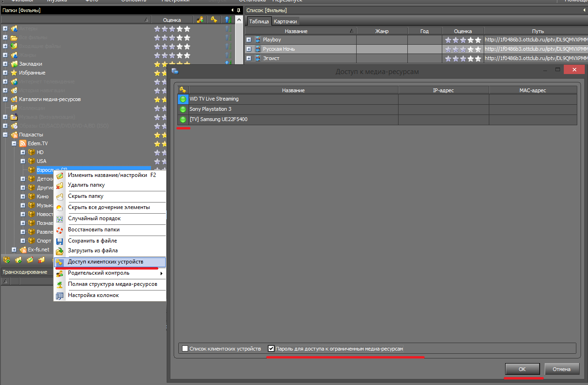Click the key icon column header in dialog
The height and width of the screenshot is (385, 588).
[183, 90]
